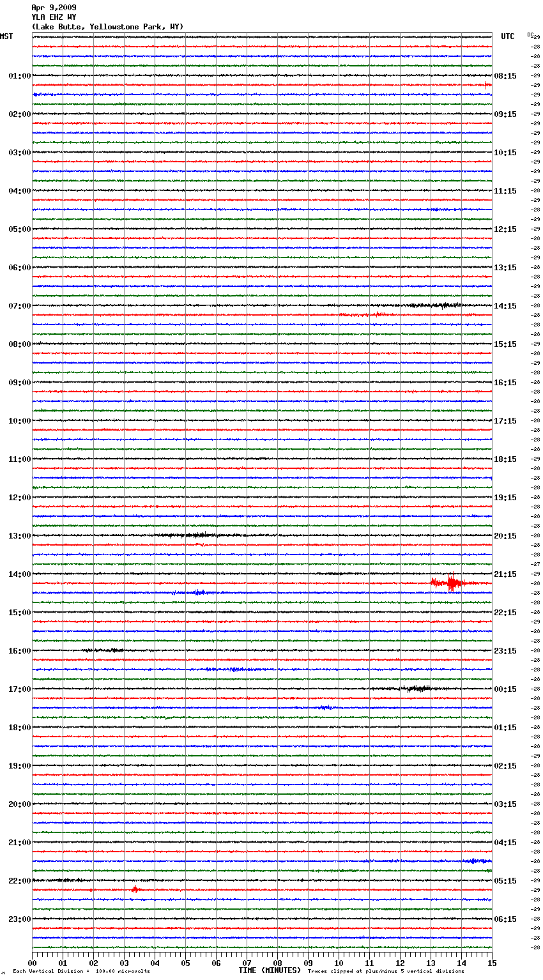Click the 09:00 MST time label
This screenshot has height=980, width=543.
(x=20, y=383)
